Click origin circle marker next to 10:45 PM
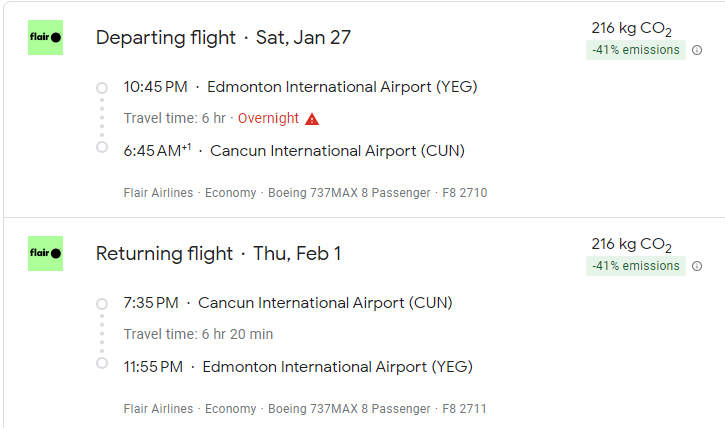 pos(102,87)
